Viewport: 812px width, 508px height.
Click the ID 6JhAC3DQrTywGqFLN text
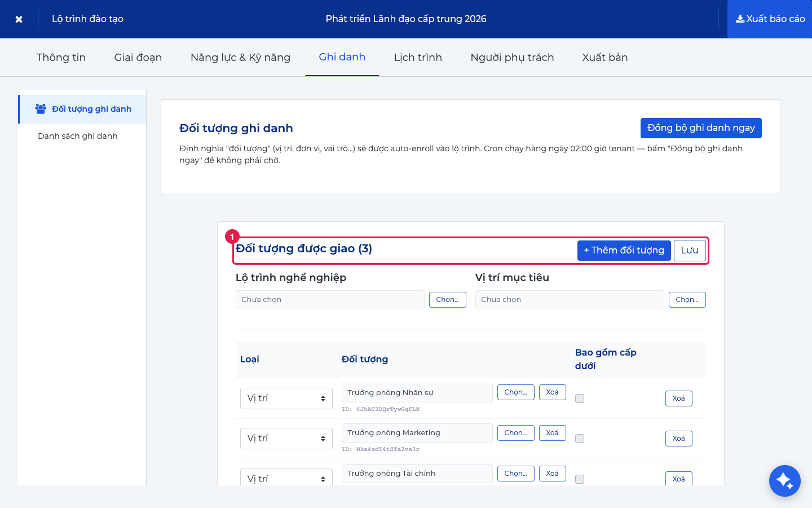(381, 409)
